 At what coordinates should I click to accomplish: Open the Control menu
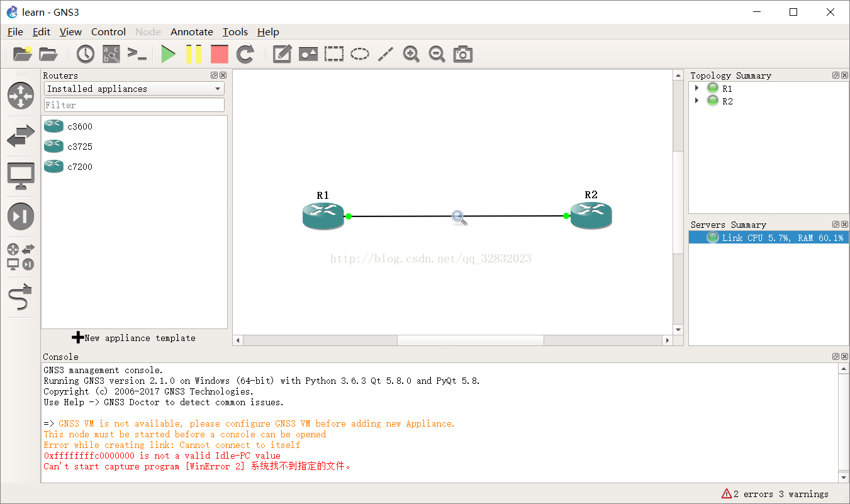click(108, 31)
